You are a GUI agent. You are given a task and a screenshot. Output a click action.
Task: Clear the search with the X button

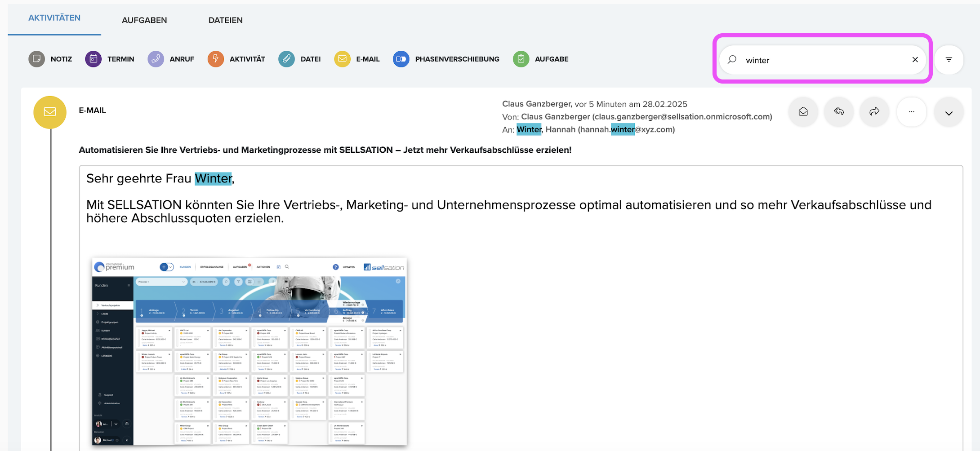click(915, 59)
